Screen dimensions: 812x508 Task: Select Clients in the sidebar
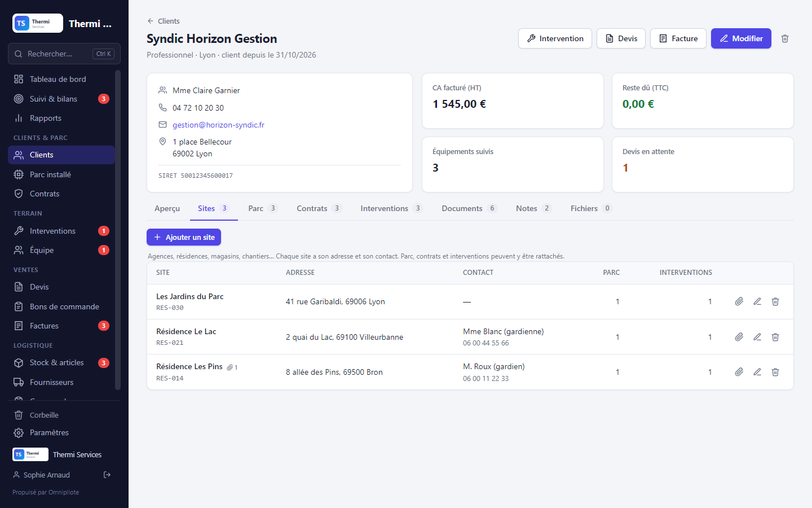pos(61,155)
